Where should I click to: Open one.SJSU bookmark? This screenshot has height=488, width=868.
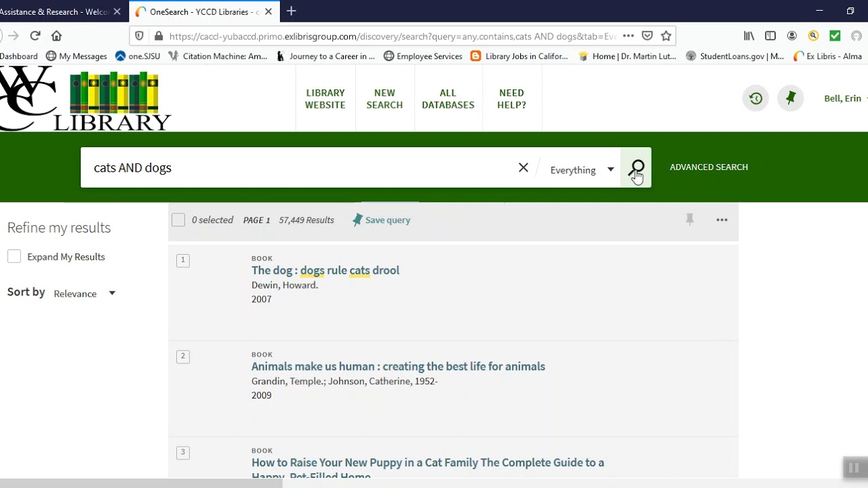[138, 56]
